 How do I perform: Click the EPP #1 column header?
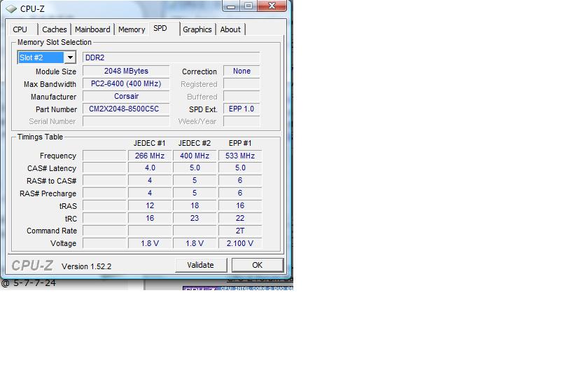coord(240,143)
